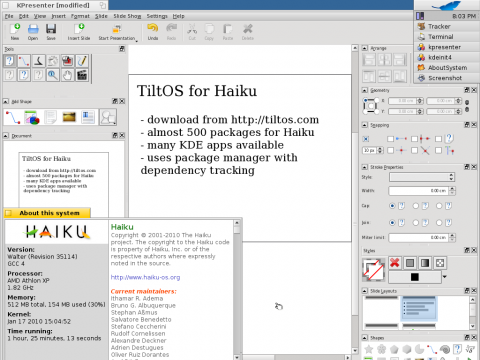The image size is (480, 360).
Task: Collapse the Document panel
Action: coord(6,136)
